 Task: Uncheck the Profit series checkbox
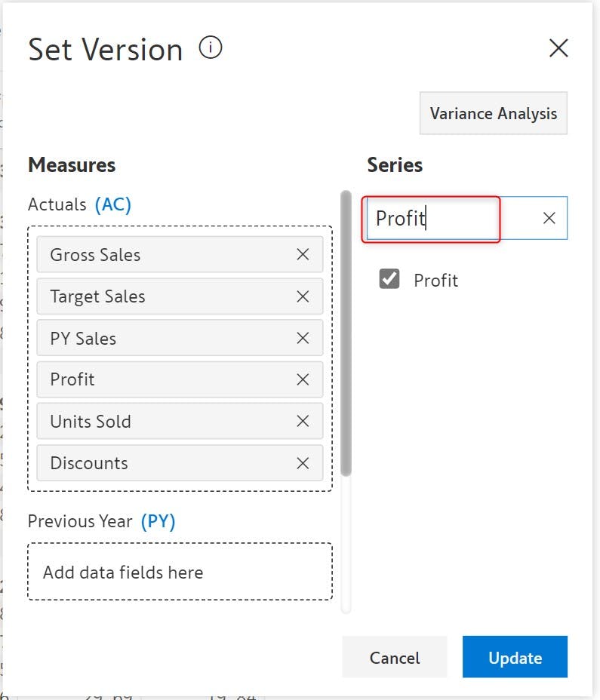[389, 280]
